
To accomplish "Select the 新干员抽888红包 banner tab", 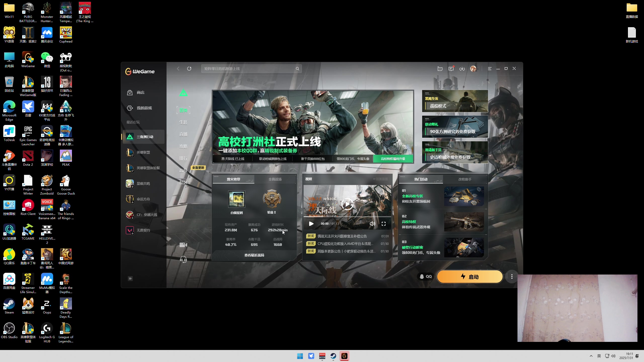I will pyautogui.click(x=313, y=159).
